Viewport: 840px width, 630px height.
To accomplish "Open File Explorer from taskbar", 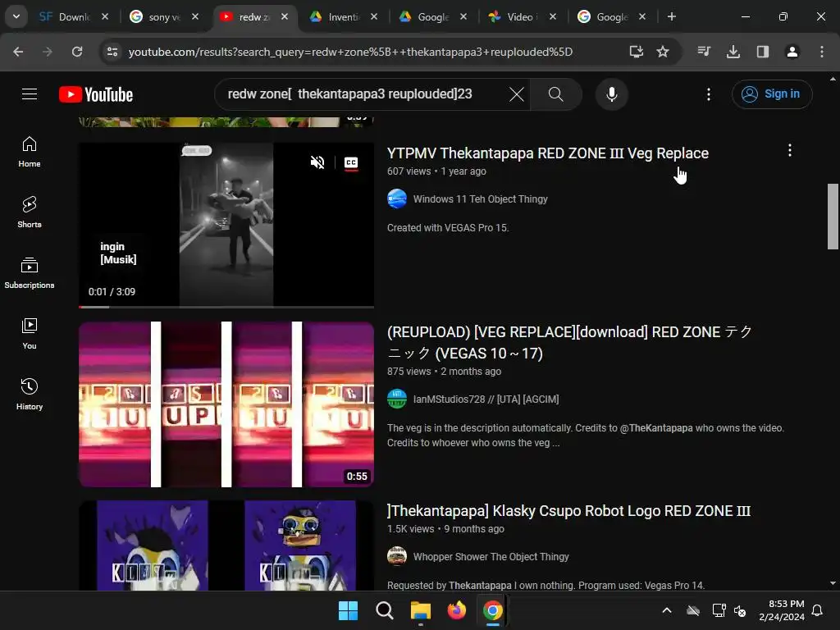I will [x=421, y=610].
